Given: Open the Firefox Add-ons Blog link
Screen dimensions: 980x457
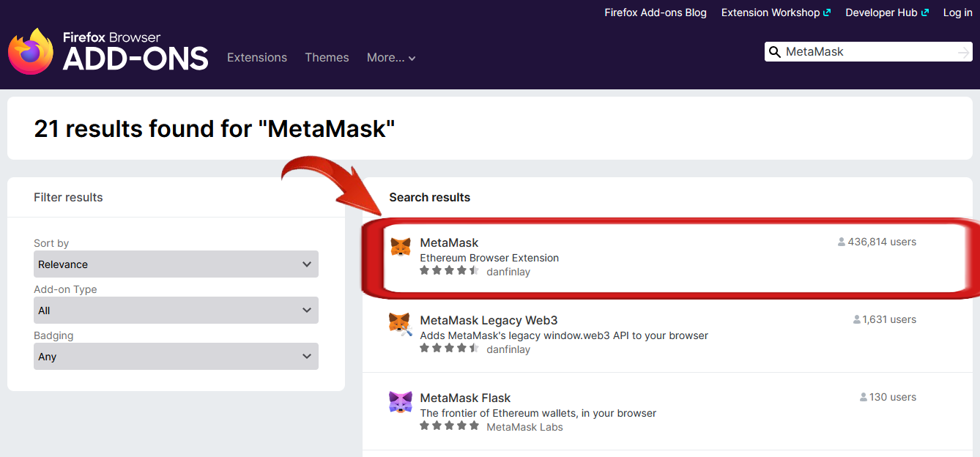Looking at the screenshot, I should click(x=656, y=12).
